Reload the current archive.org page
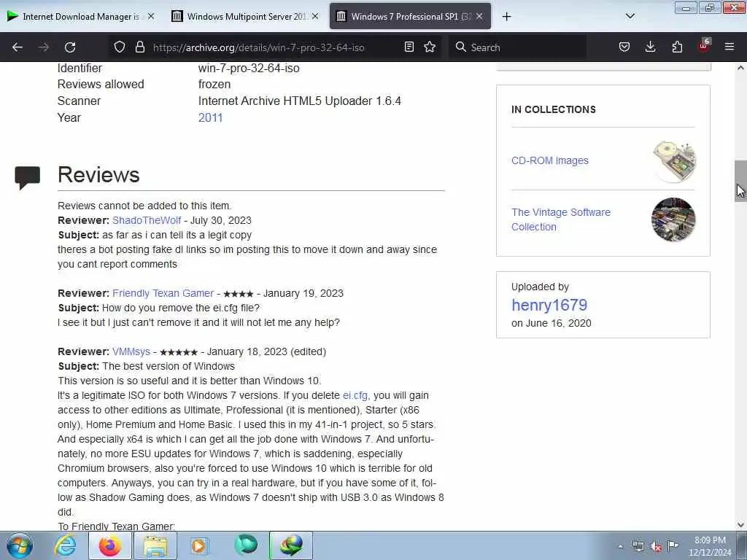The width and height of the screenshot is (747, 560). 70,47
